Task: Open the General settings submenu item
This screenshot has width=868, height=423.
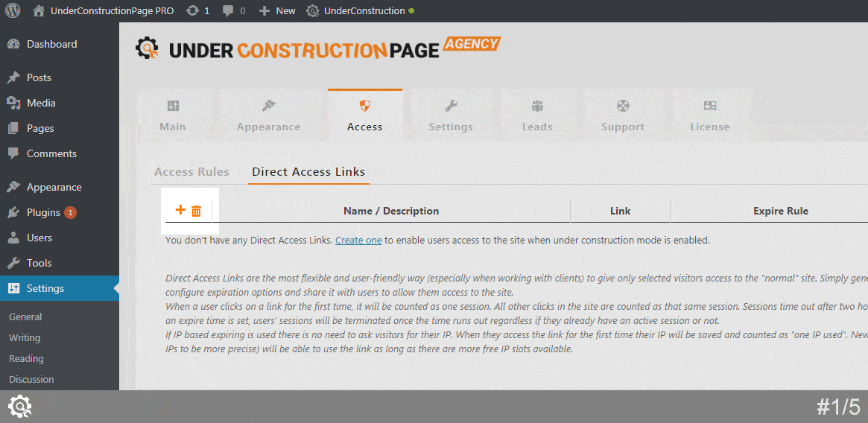Action: [x=25, y=317]
